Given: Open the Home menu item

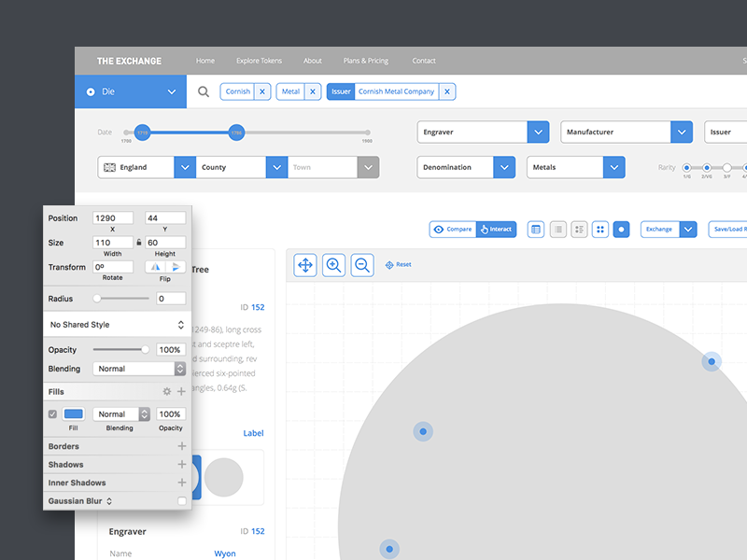Looking at the screenshot, I should coord(205,61).
